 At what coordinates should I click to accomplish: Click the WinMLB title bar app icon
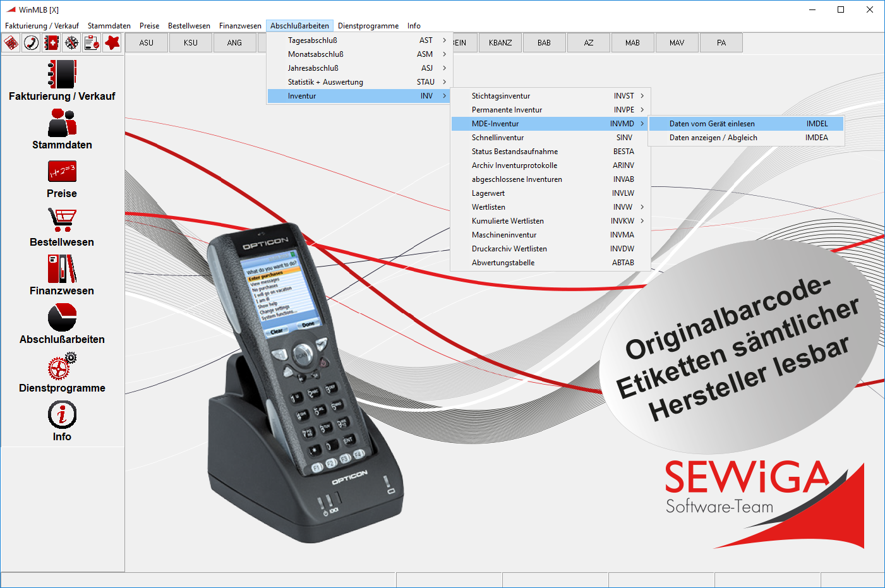(11, 9)
